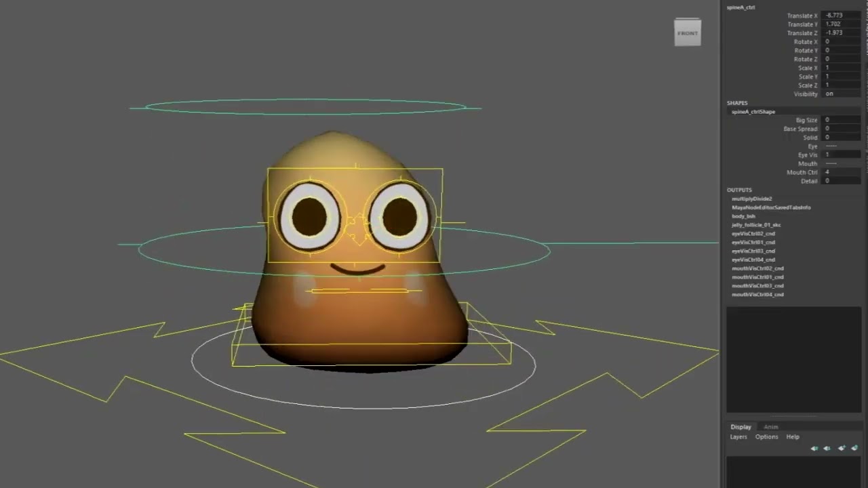Select the eyeVisCtrl01_cnd output node
Viewport: 868px width, 488px height.
point(753,242)
